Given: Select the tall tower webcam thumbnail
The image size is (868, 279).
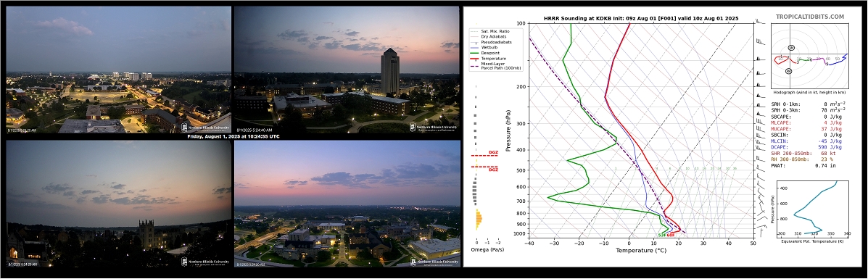Looking at the screenshot, I should pos(347,70).
